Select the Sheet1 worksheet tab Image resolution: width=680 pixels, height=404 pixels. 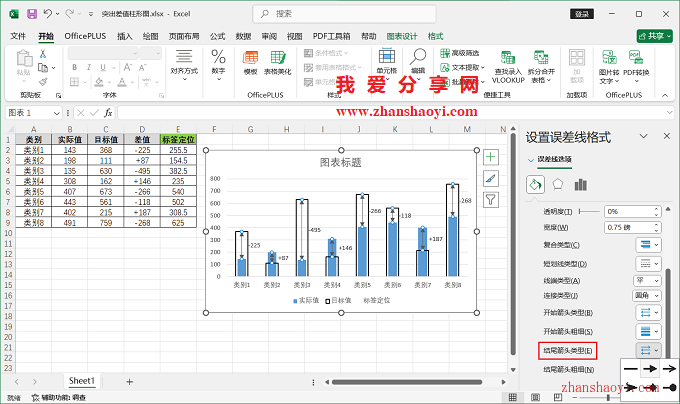tap(82, 381)
